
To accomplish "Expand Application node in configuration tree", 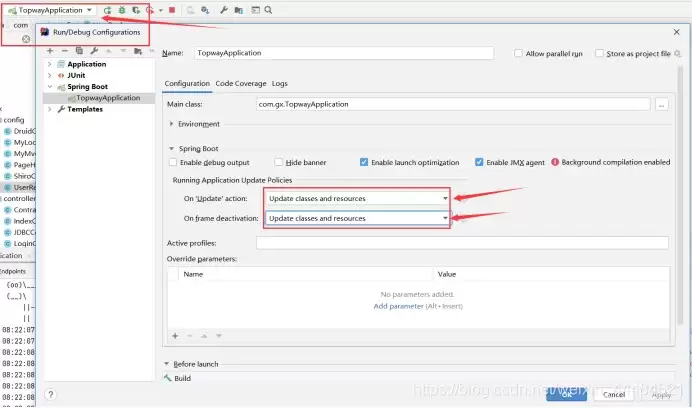I will coord(49,64).
